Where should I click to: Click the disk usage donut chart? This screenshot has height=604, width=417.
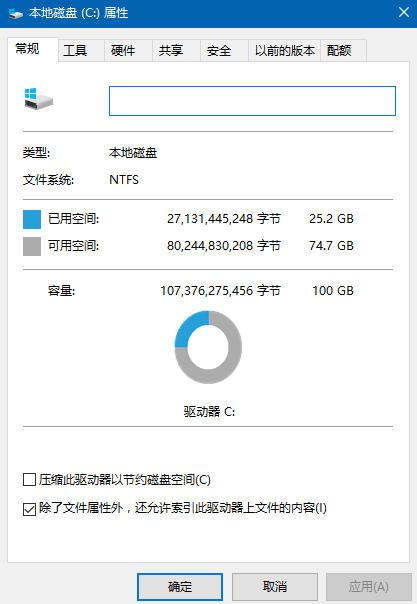(x=208, y=347)
